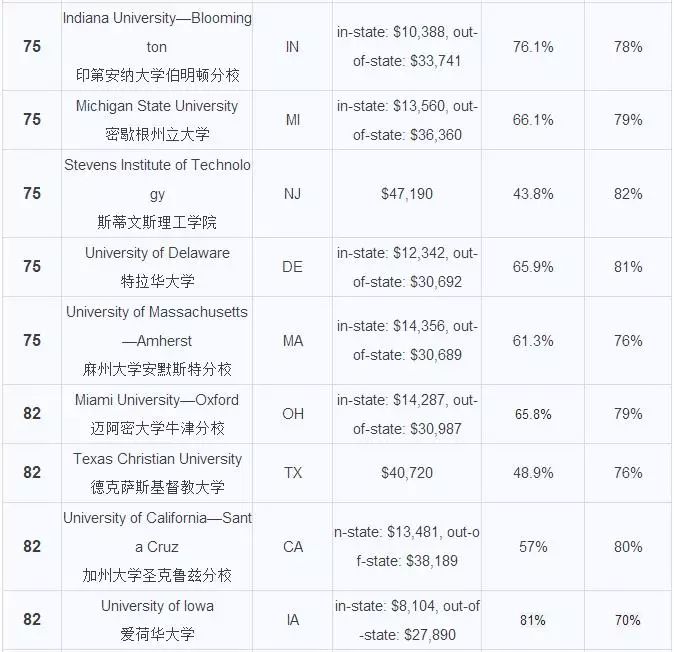Click the Indiana University—Bloomington name cell
The width and height of the screenshot is (674, 652).
(x=157, y=46)
